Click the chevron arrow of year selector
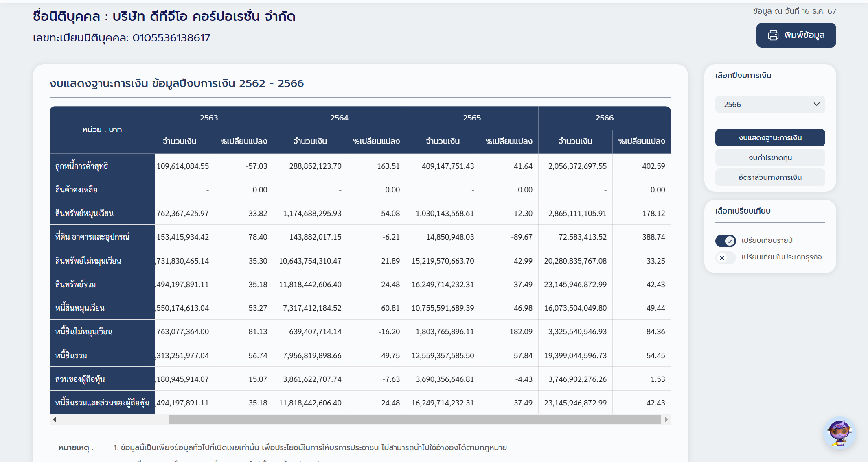Image resolution: width=868 pixels, height=462 pixels. (x=816, y=104)
